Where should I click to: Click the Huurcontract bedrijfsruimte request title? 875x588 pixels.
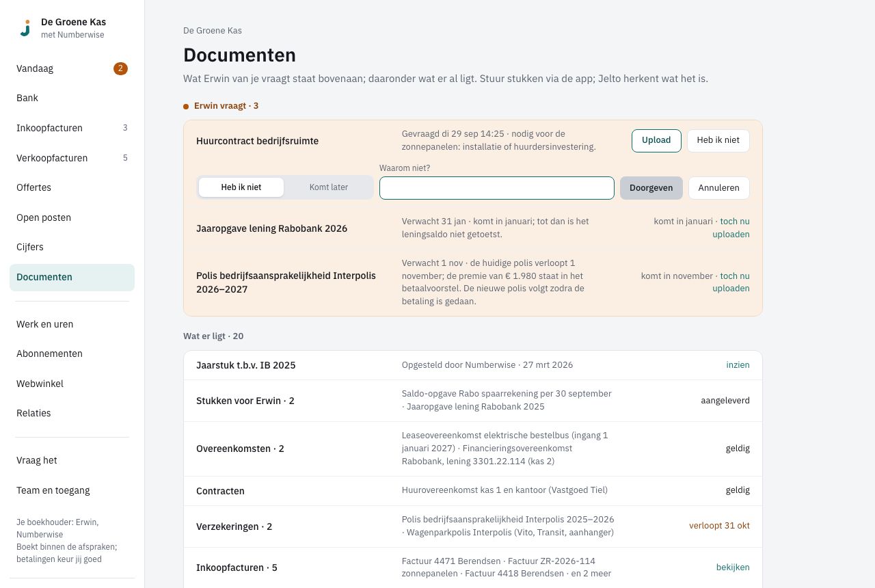coord(257,141)
